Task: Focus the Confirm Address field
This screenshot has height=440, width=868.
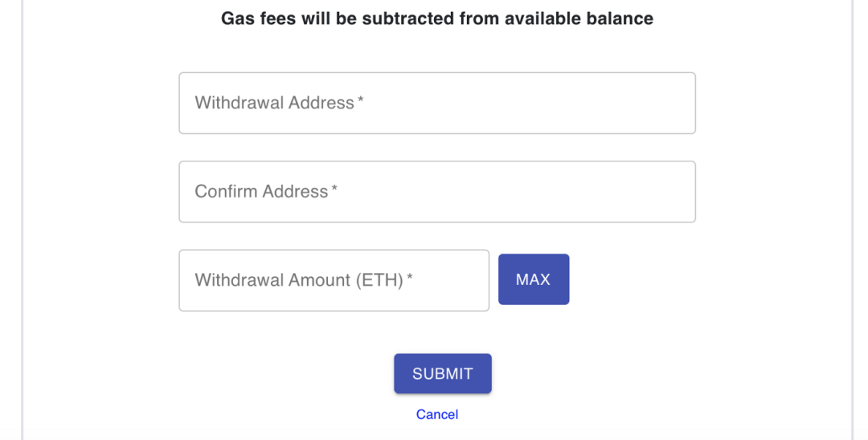Action: [x=436, y=192]
